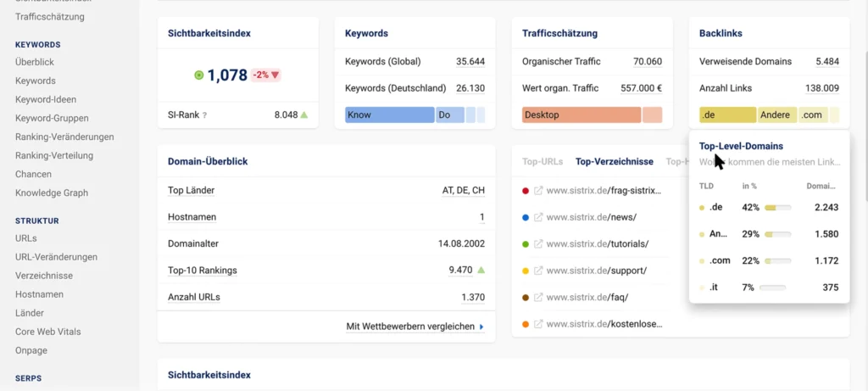Open external link icon for frag-sistrix directory

(538, 191)
